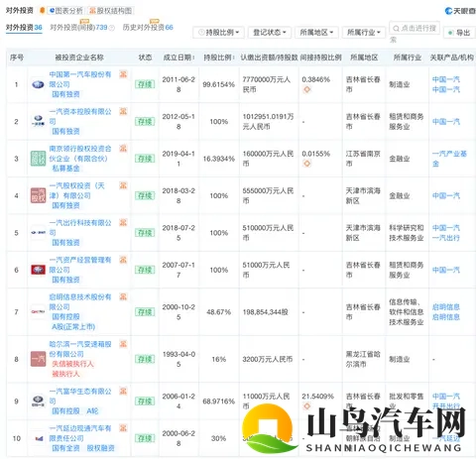Click logo of 一汽资本控股有限公司
The height and width of the screenshot is (459, 476).
38,122
